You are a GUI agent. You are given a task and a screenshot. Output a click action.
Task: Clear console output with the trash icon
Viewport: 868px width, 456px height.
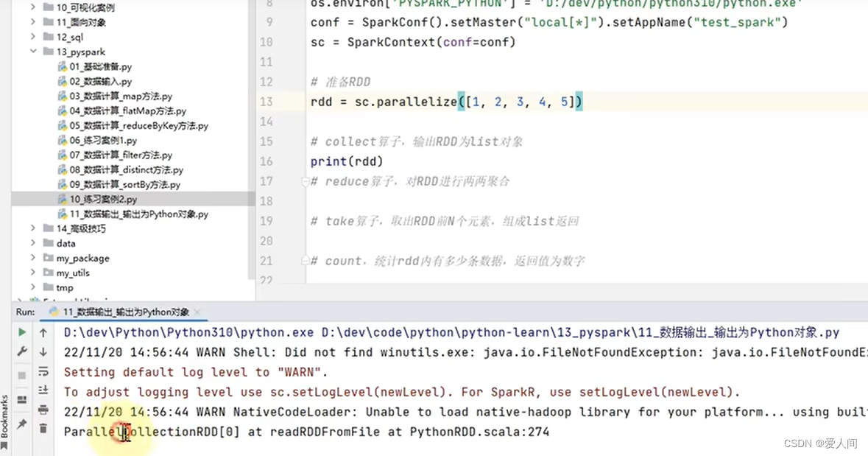(x=43, y=428)
